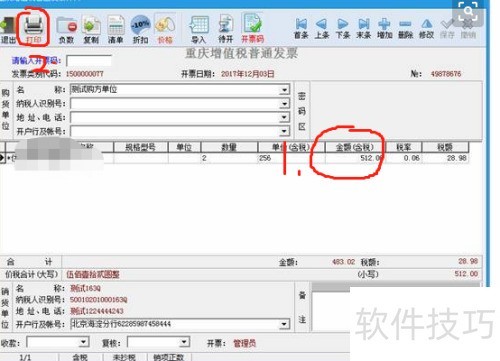Image resolution: width=500 pixels, height=361 pixels.
Task: Expand buyer 地址、电话 dropdown
Action: pyautogui.click(x=284, y=117)
